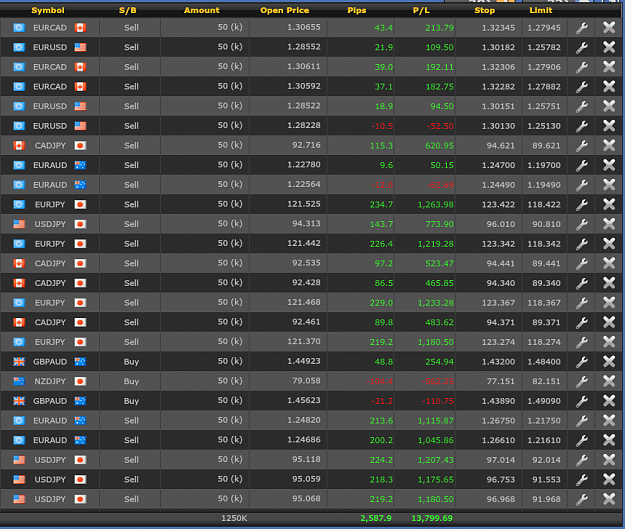Click the Pips column header
Image resolution: width=625 pixels, height=529 pixels.
[x=356, y=10]
